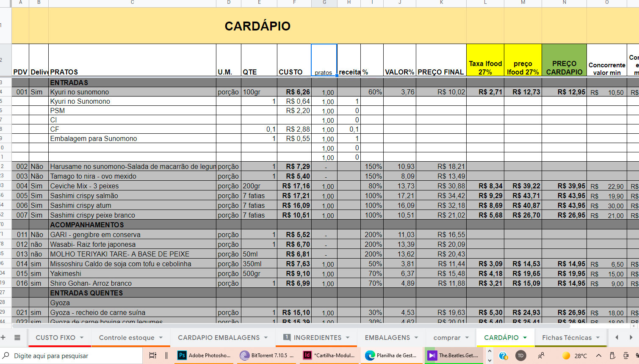This screenshot has height=364, width=639.
Task: Click the Windows search box
Action: coord(72,356)
